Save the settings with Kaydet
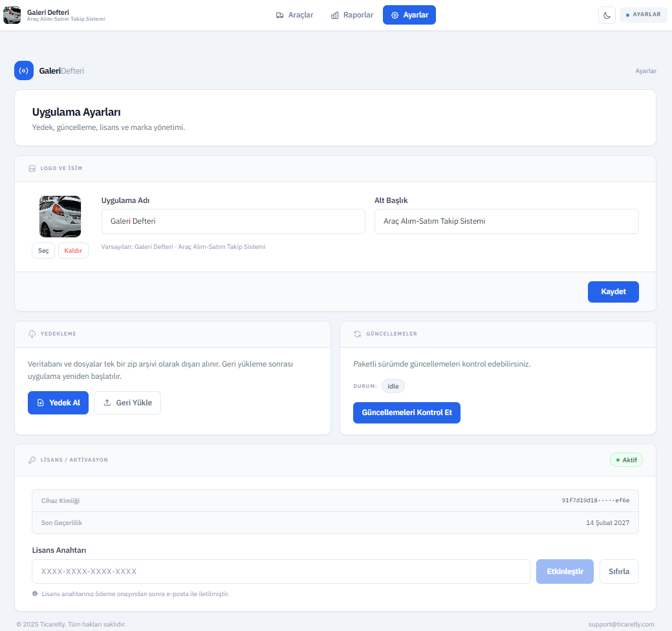This screenshot has width=672, height=631. (x=612, y=292)
